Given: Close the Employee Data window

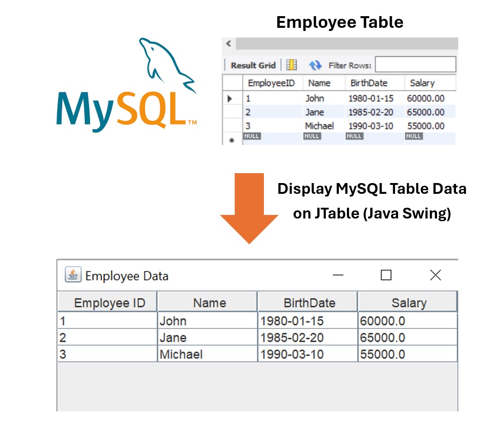Looking at the screenshot, I should pyautogui.click(x=435, y=275).
